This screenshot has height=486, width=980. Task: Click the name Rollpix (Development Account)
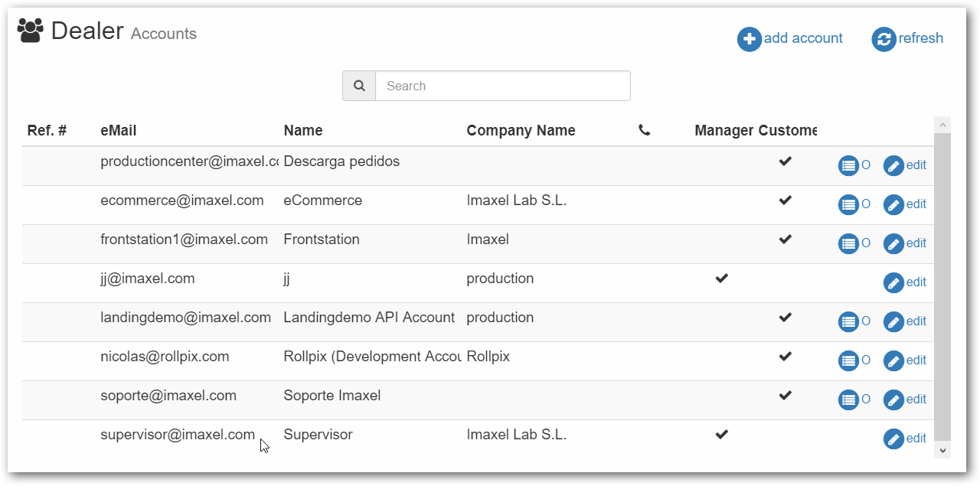coord(373,357)
